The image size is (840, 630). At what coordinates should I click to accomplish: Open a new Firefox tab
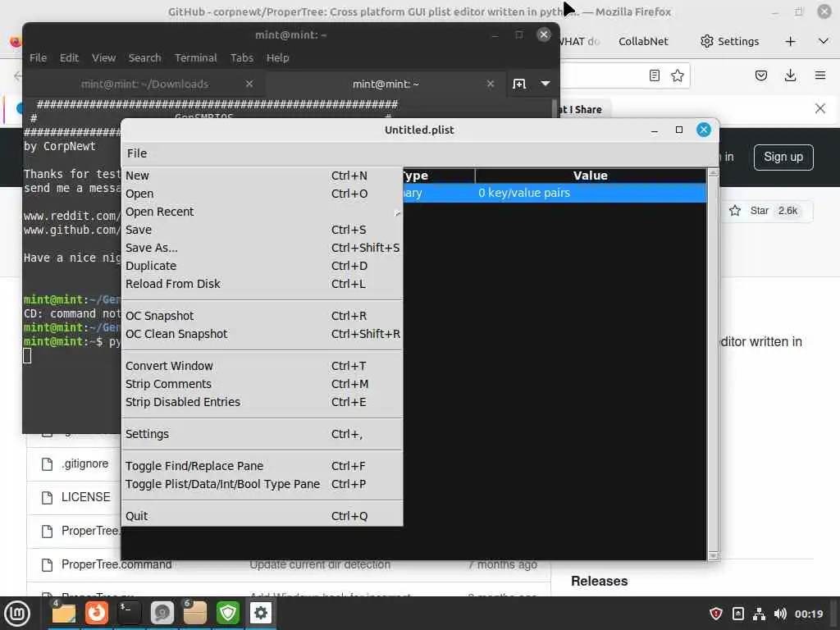point(790,41)
